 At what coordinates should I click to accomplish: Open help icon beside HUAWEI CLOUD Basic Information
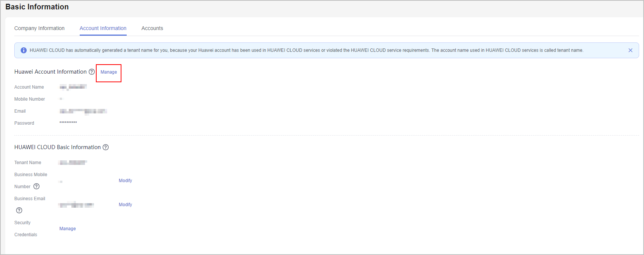click(x=106, y=147)
